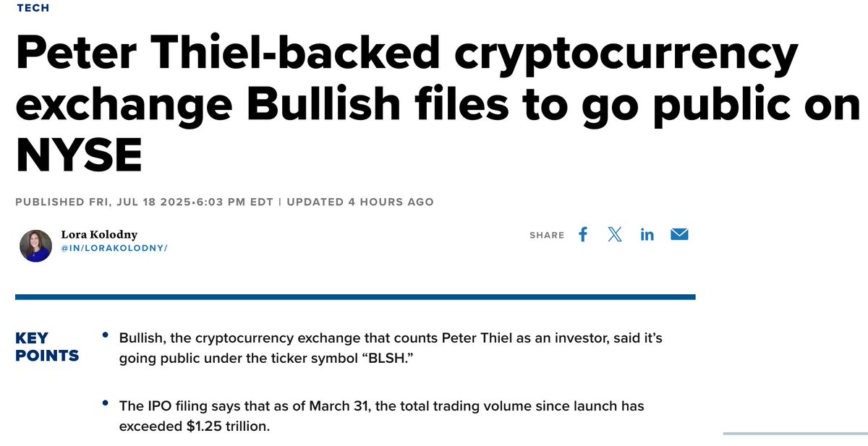The width and height of the screenshot is (868, 446).
Task: Share the article on X
Action: click(x=615, y=234)
